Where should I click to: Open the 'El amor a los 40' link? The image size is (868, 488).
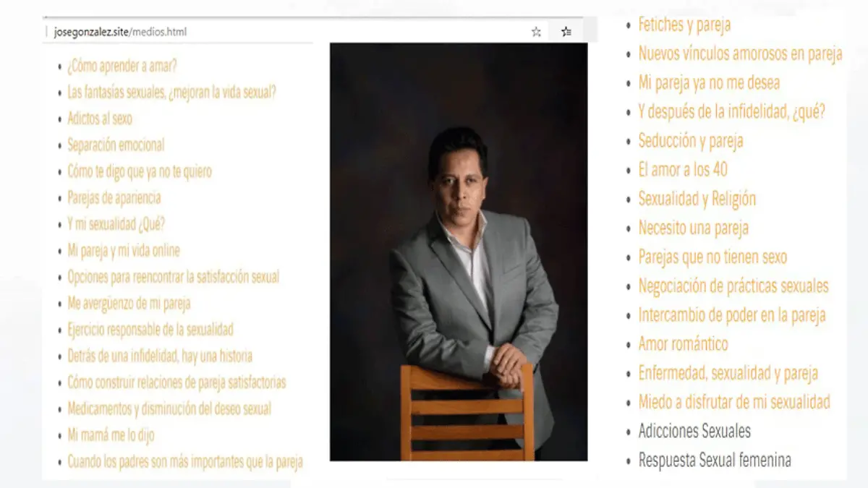click(x=683, y=170)
